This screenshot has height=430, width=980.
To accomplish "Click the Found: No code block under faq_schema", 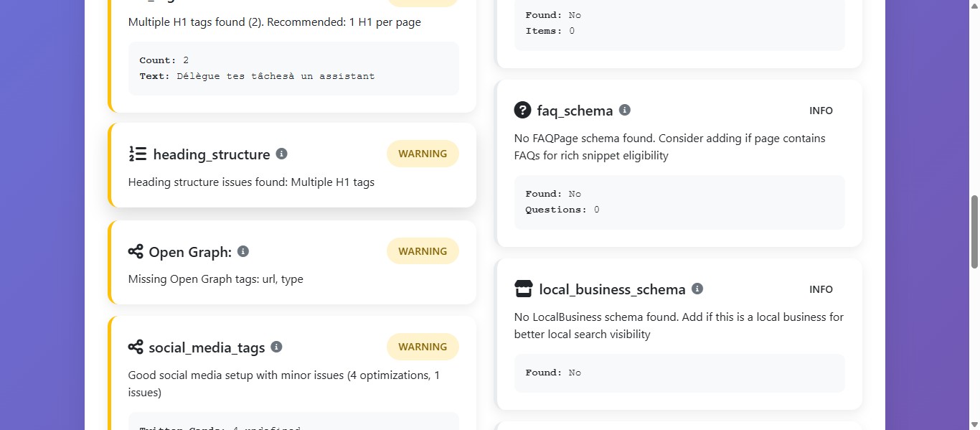I will click(679, 202).
